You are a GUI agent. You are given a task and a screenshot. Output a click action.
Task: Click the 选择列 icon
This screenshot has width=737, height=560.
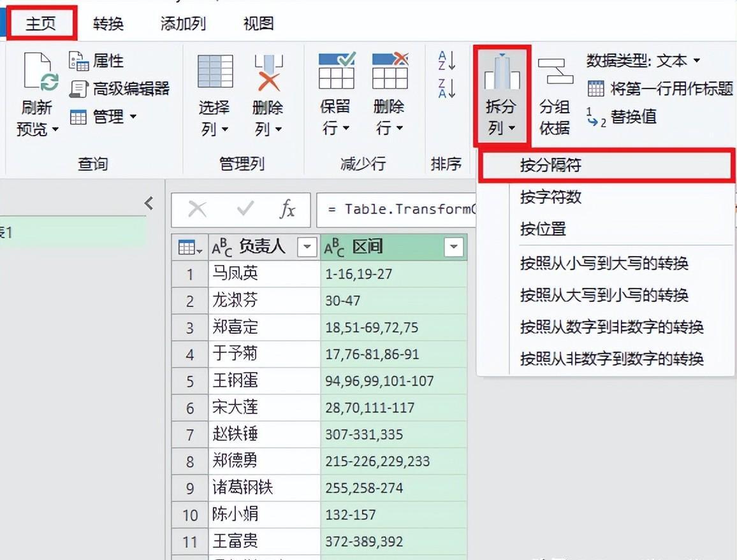215,71
